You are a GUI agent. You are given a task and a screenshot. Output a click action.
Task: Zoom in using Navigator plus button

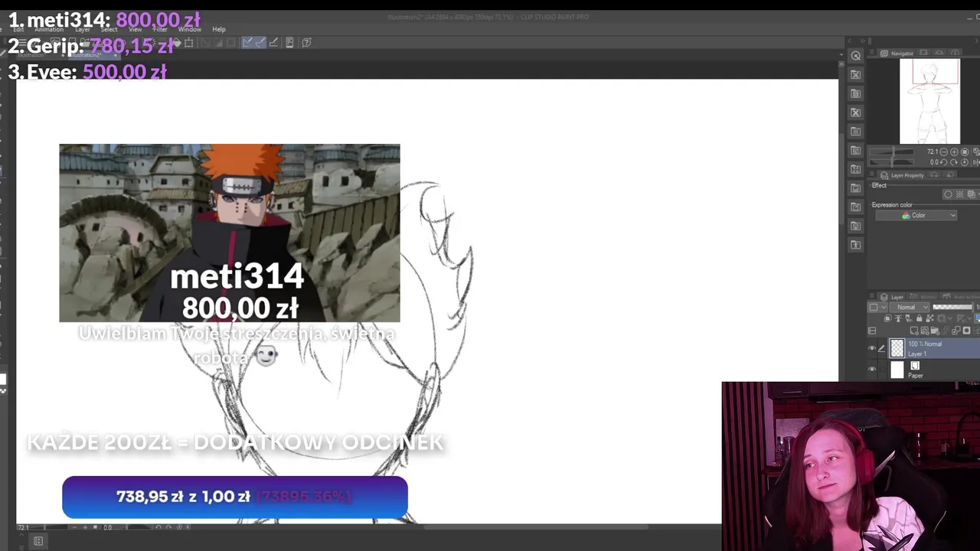point(954,152)
